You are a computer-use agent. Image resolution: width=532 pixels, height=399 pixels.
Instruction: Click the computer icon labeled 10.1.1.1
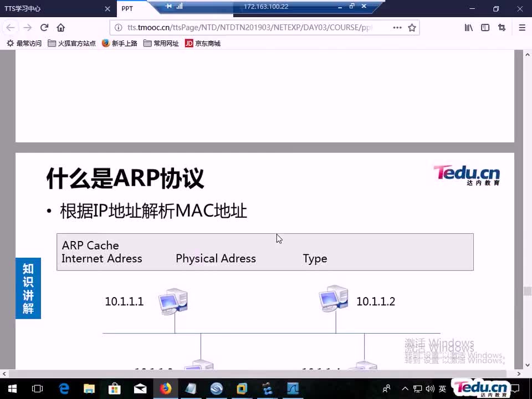173,301
